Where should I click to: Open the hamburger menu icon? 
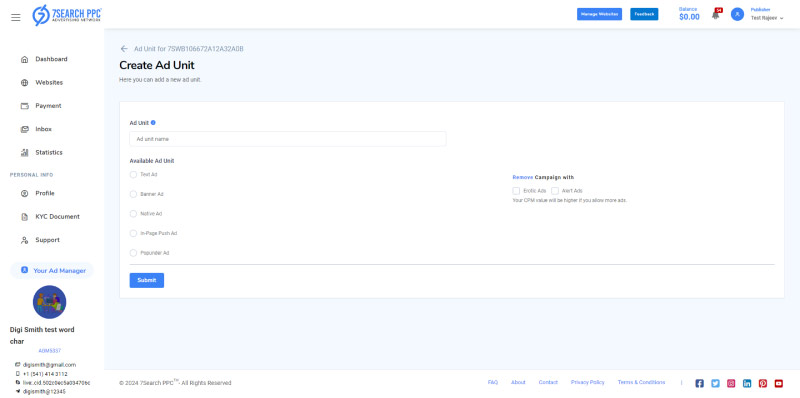16,17
